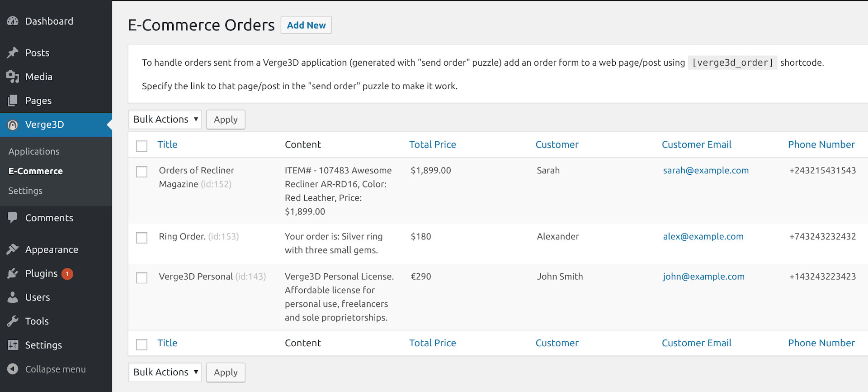Click the $1,899.00 total price cell
Screen dimensions: 868x392
pos(431,170)
